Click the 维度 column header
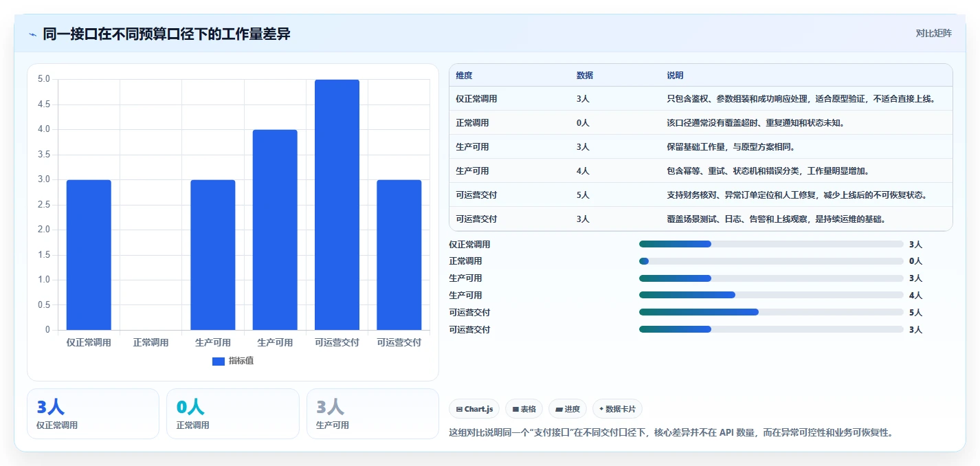Screen dimensions: 980x466 coord(464,76)
